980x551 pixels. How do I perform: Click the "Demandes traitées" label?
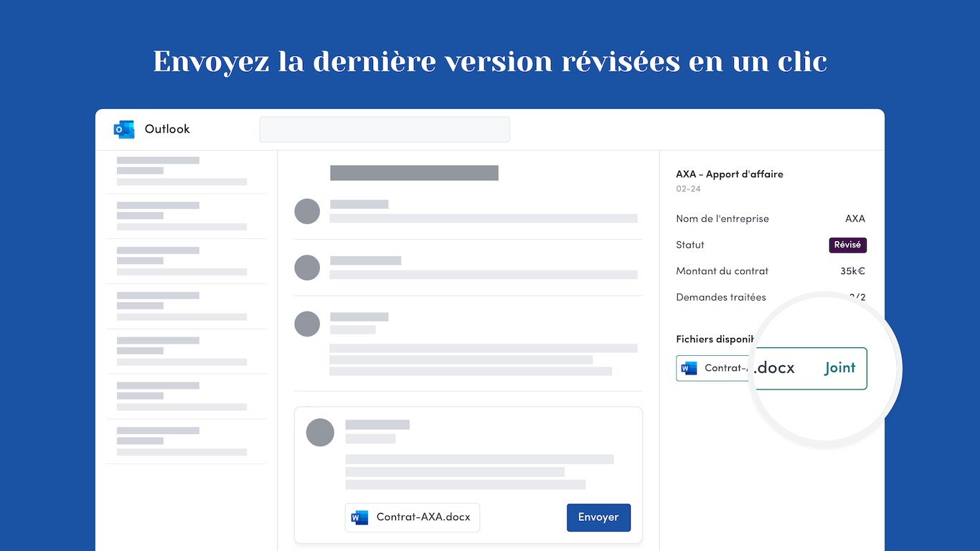[721, 297]
